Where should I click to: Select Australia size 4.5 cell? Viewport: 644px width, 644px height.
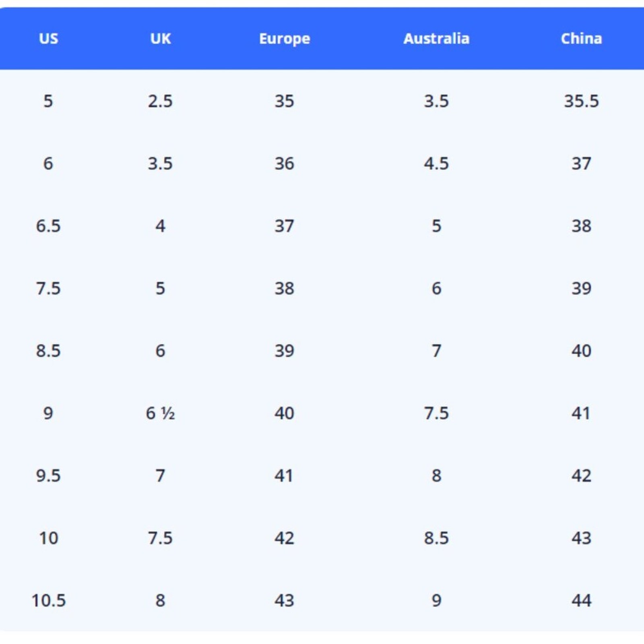(436, 164)
